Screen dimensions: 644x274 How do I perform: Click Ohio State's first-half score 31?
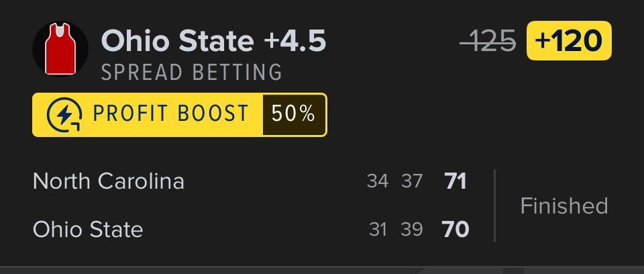[x=378, y=230]
